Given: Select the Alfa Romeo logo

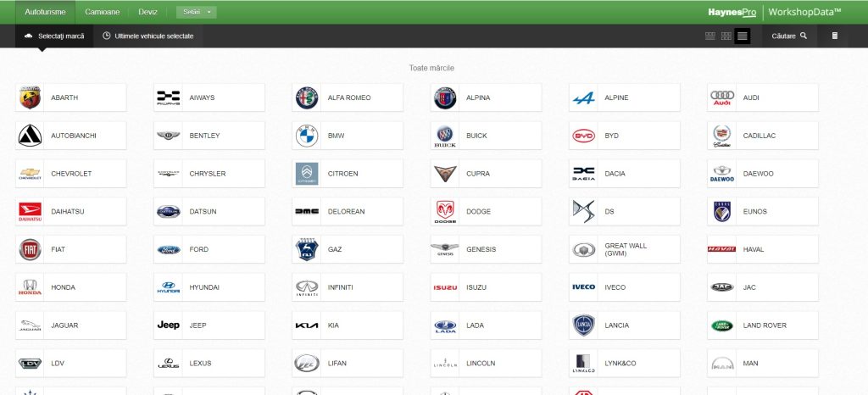Looking at the screenshot, I should [x=306, y=97].
